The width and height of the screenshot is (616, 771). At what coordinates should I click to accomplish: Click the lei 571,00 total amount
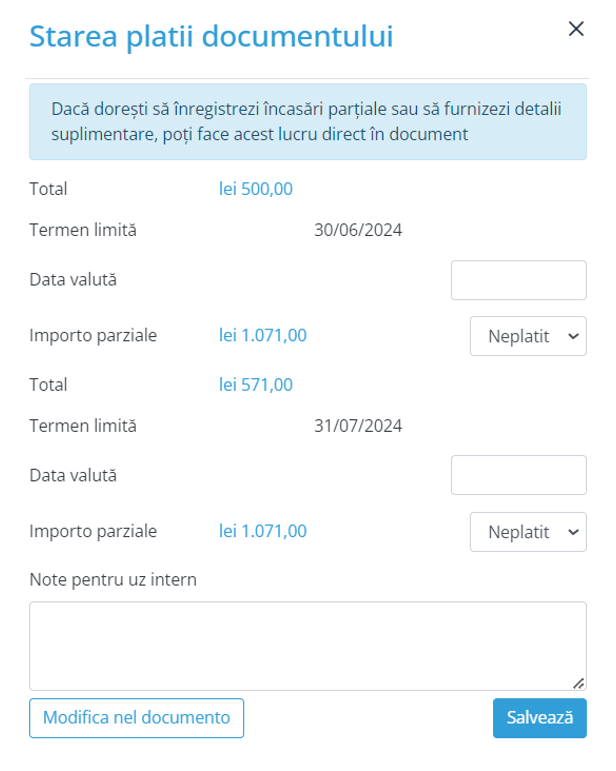click(x=256, y=384)
